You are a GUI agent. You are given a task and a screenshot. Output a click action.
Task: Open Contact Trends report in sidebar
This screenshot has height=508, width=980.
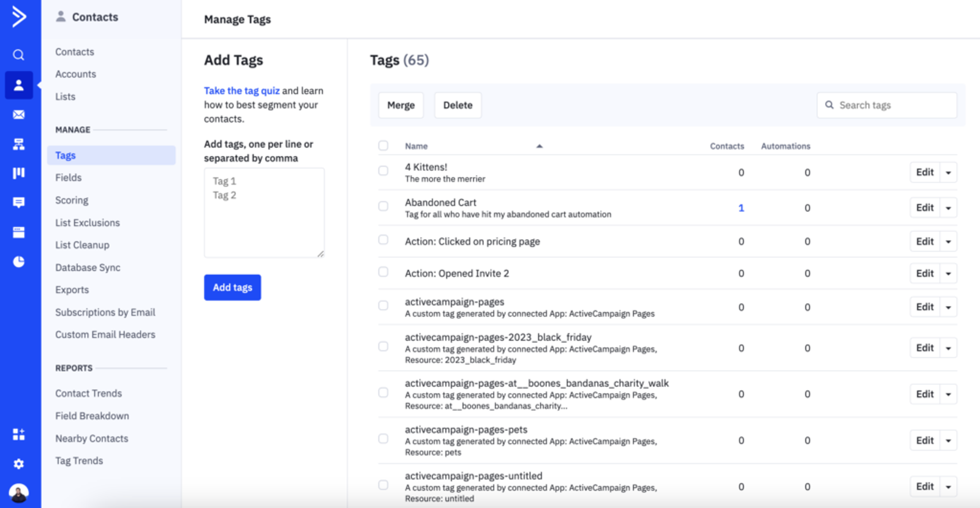89,394
